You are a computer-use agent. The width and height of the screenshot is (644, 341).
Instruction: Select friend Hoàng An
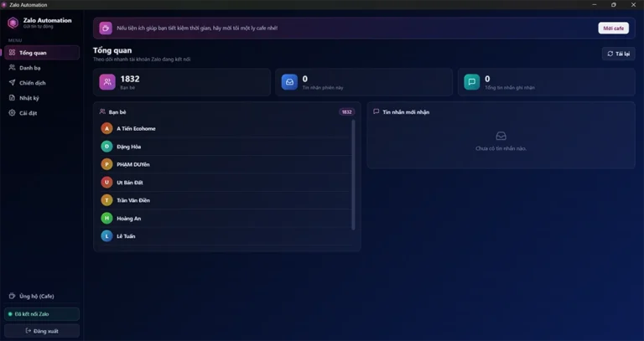click(226, 219)
